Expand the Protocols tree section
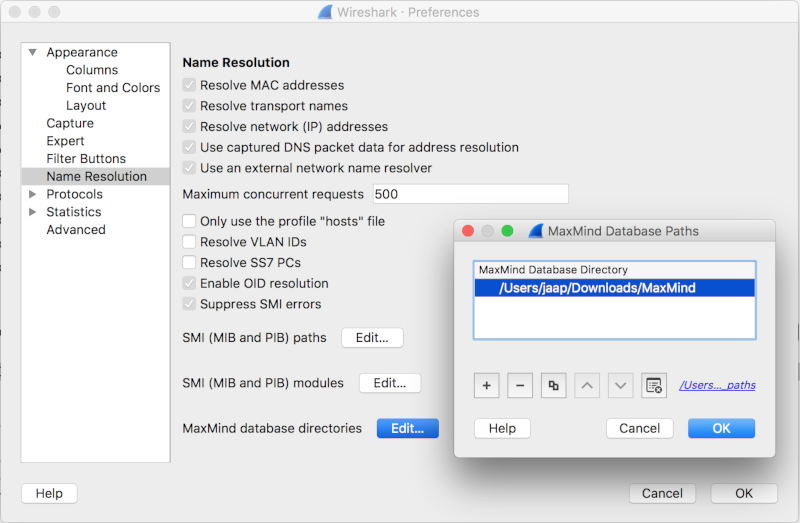Viewport: 800px width, 523px height. [33, 194]
